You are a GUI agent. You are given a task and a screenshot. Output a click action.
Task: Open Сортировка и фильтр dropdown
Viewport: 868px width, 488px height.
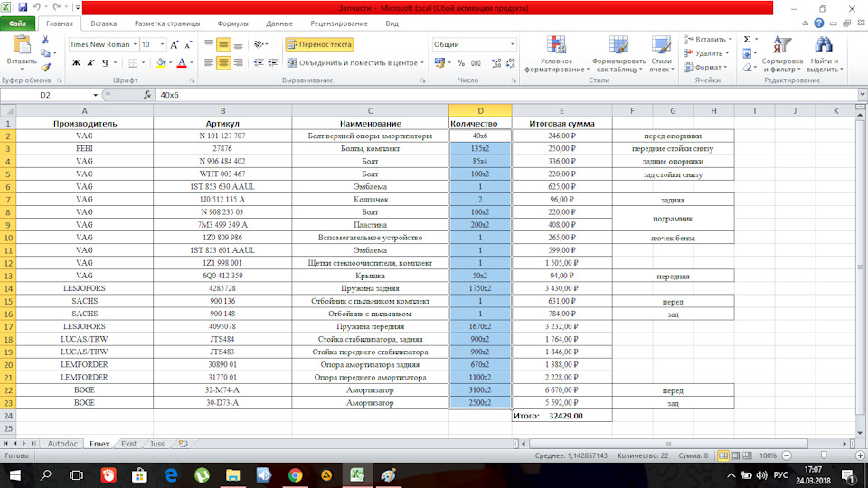[781, 53]
